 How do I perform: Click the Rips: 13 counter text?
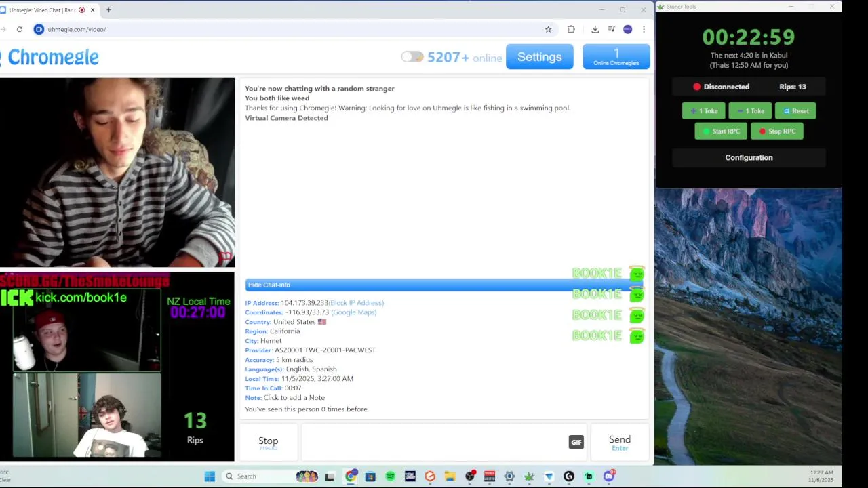click(793, 87)
